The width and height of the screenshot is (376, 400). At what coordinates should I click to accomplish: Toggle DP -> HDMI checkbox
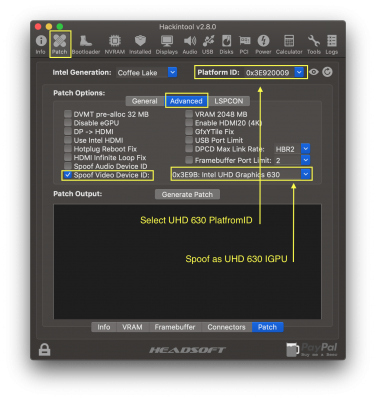coord(68,131)
